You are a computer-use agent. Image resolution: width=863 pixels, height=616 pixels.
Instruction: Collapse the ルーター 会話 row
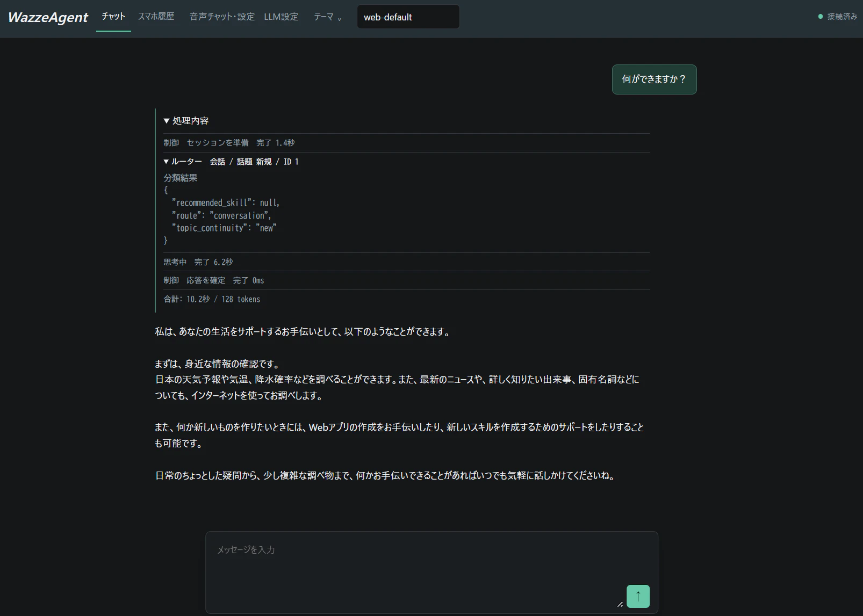(x=231, y=162)
